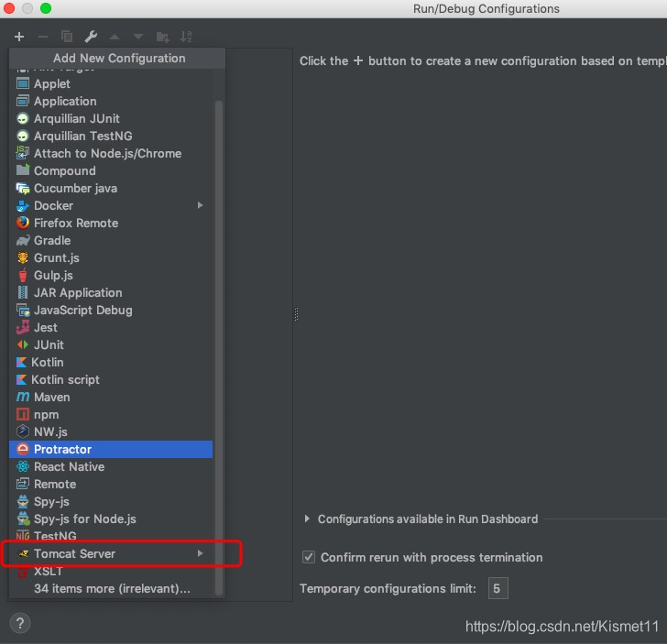Click the configuration list vertical scrollbar
Viewport: 667px width, 644px height.
point(219,347)
